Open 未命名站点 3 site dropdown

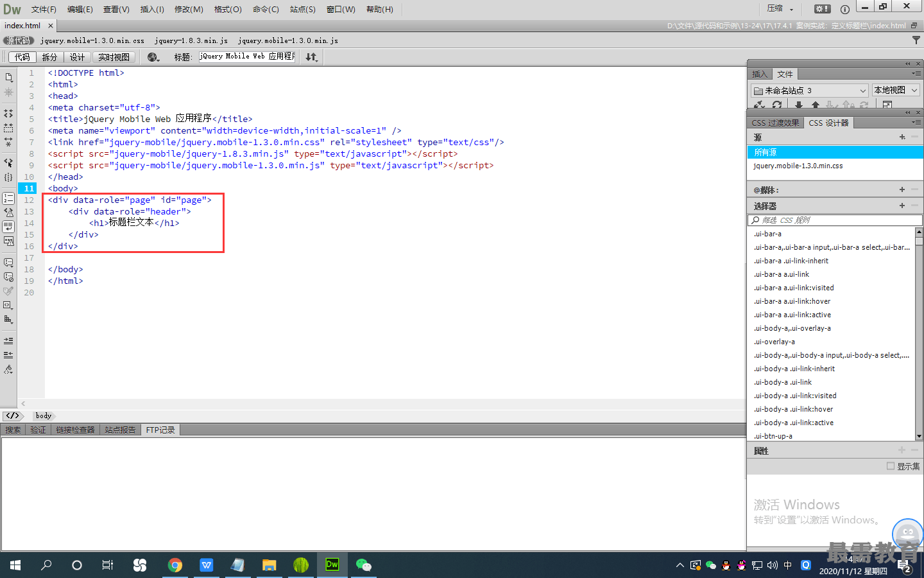810,91
